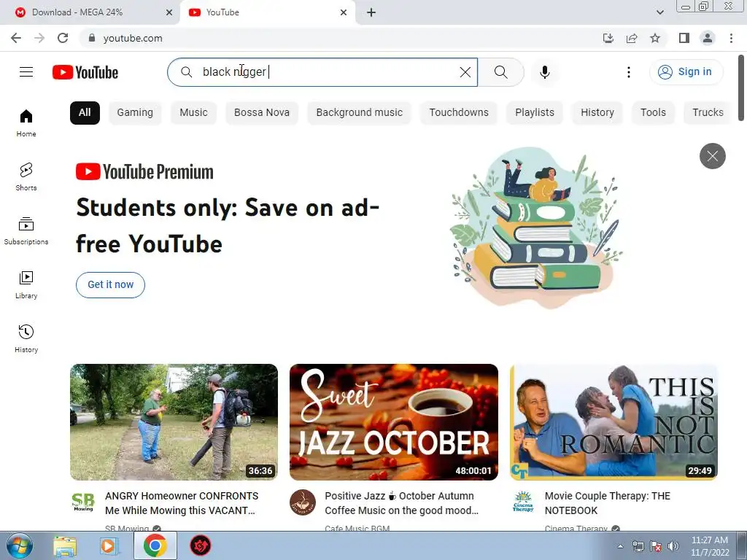
Task: Open the Cafe Music BGM channel avatar
Action: tap(303, 502)
